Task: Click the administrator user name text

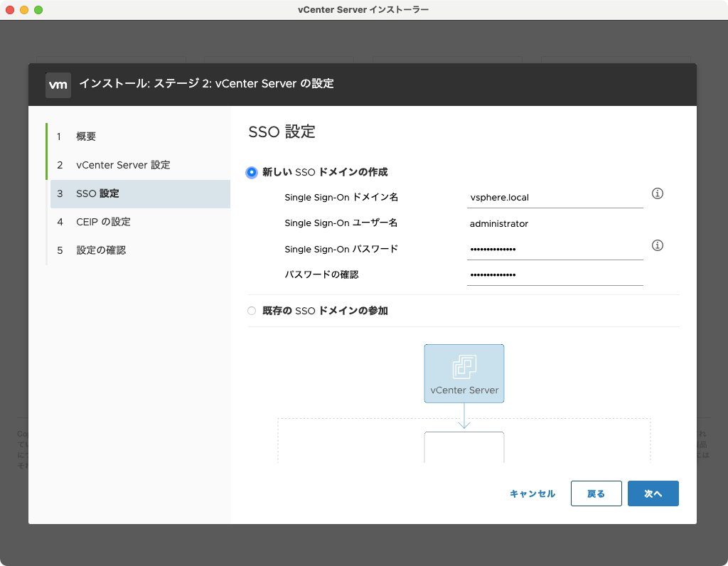Action: pos(498,224)
